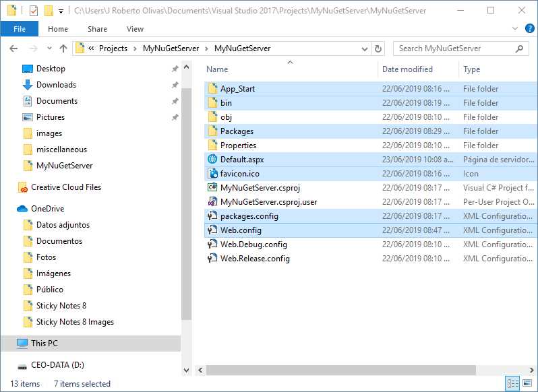Refresh the current folder view
This screenshot has width=538, height=392.
tap(378, 48)
